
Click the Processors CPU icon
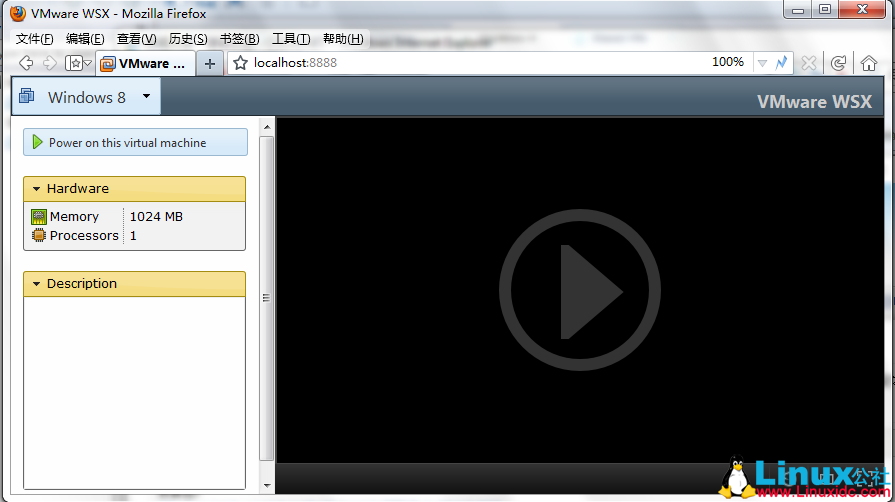click(x=39, y=236)
